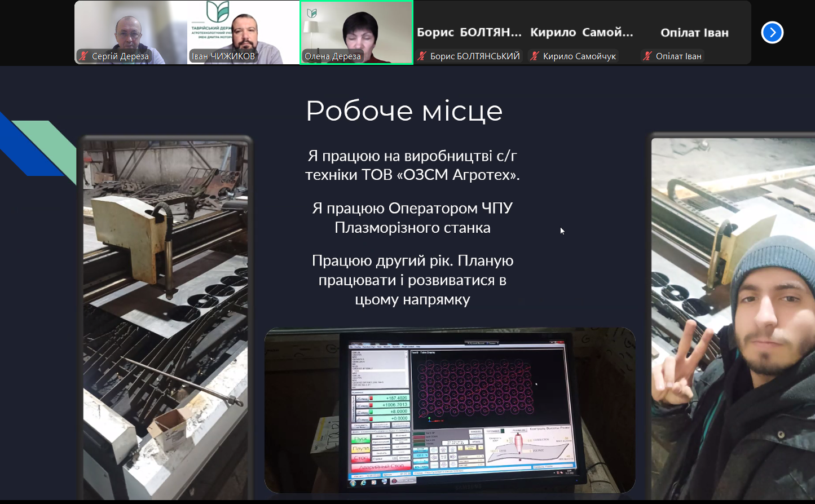Select the Кирило Самойчук participant tile
Image resolution: width=815 pixels, height=504 pixels.
tap(582, 32)
